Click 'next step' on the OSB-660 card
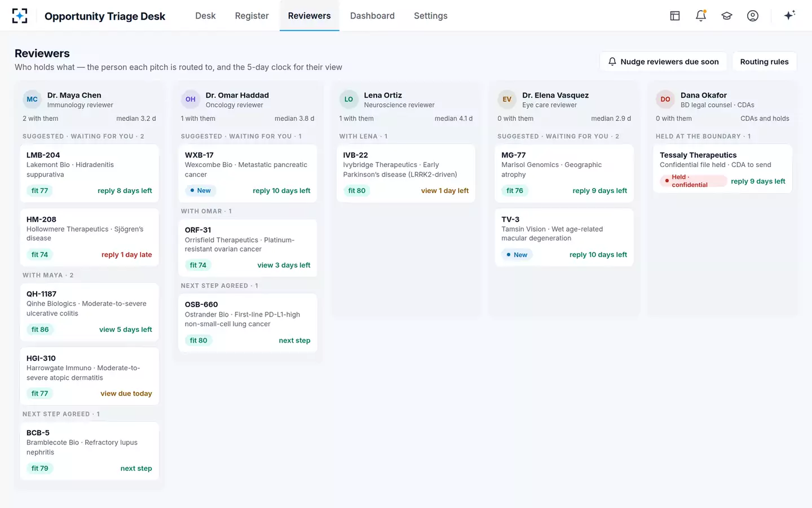This screenshot has width=812, height=508. (x=294, y=340)
